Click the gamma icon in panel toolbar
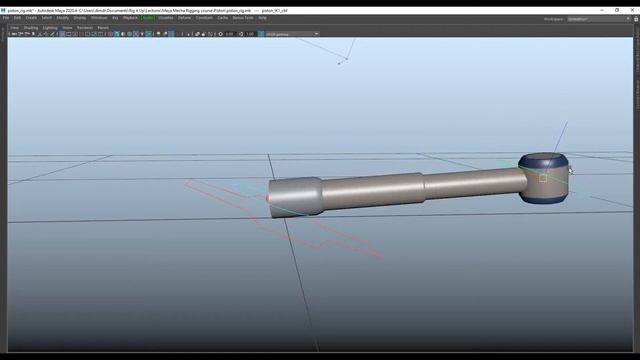640x360 pixels. (241, 34)
